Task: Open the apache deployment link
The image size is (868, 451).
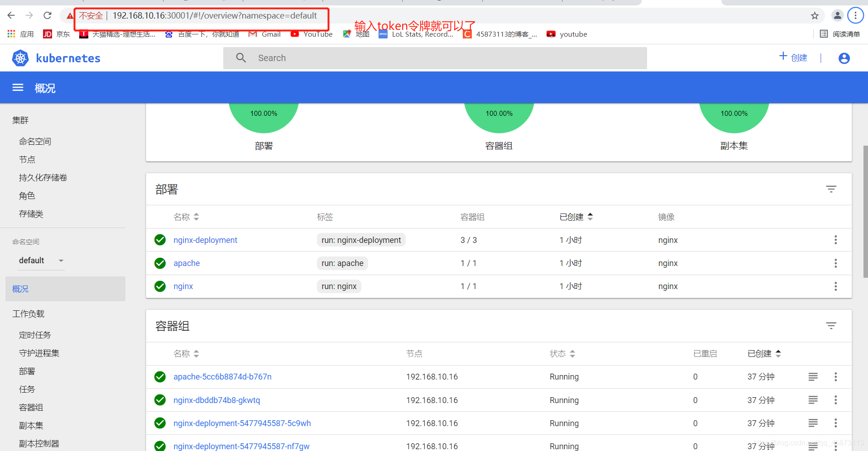Action: tap(187, 263)
